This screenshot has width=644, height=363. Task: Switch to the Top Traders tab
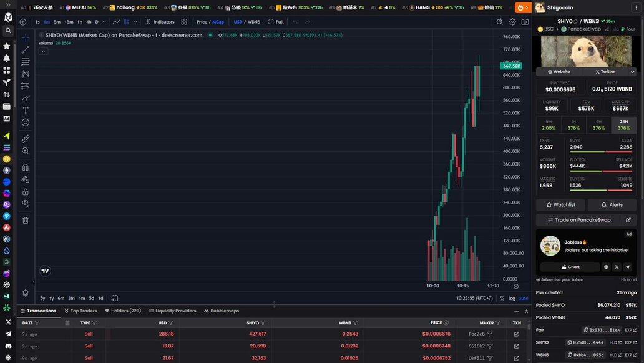(x=80, y=311)
